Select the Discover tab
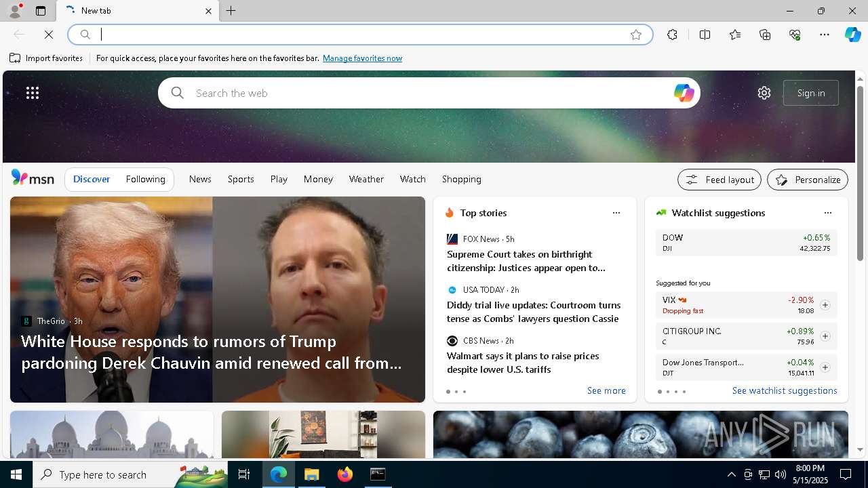Viewport: 868px width, 488px height. pos(92,179)
